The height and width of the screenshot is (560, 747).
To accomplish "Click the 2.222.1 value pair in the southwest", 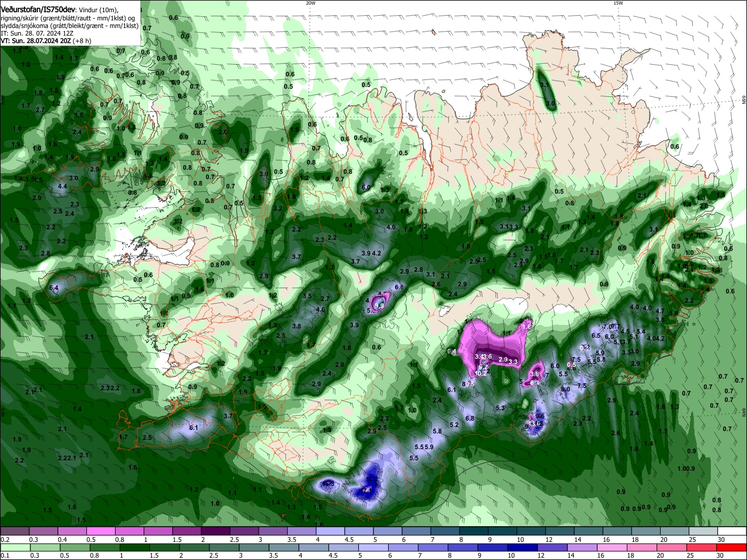I will point(67,458).
